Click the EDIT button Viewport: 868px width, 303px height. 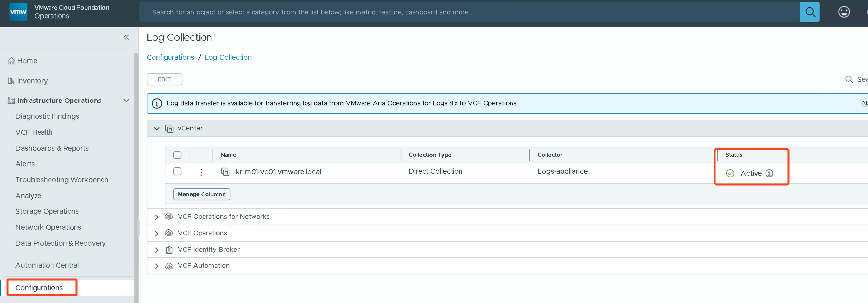pos(164,79)
